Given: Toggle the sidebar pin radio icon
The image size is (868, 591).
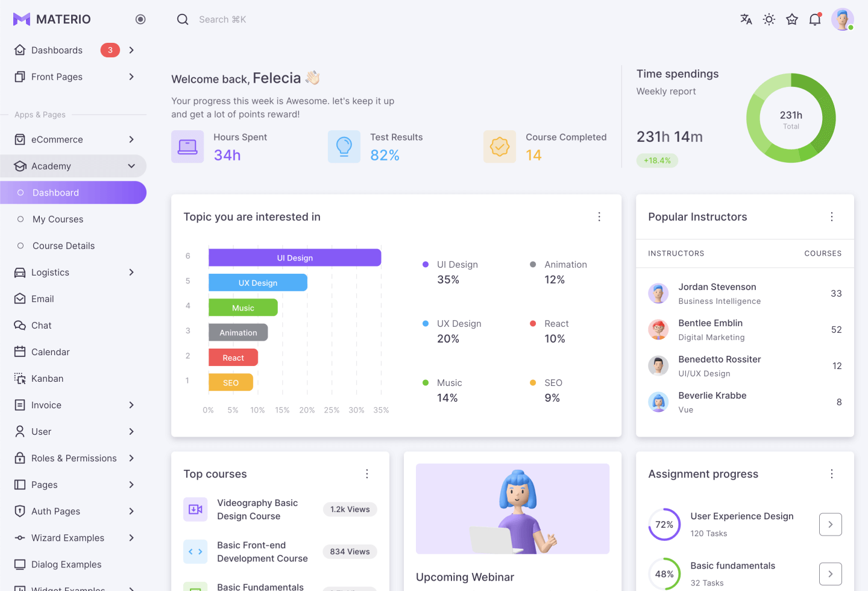Looking at the screenshot, I should [140, 19].
